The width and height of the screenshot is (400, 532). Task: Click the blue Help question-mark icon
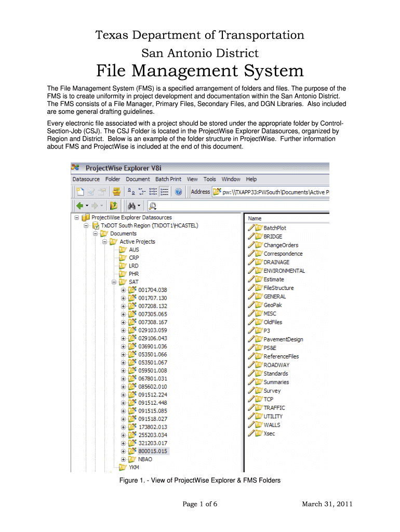pos(178,192)
